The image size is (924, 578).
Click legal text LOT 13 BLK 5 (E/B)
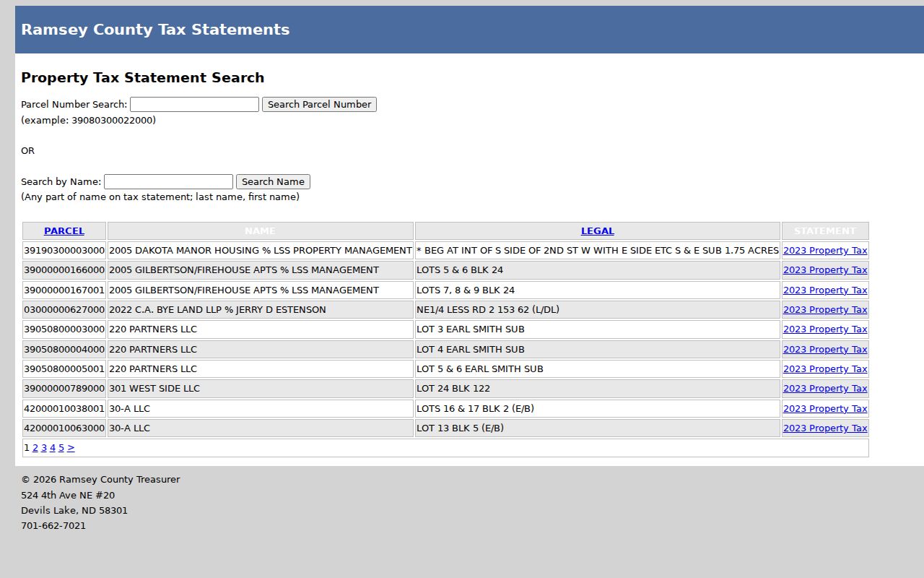pos(460,428)
